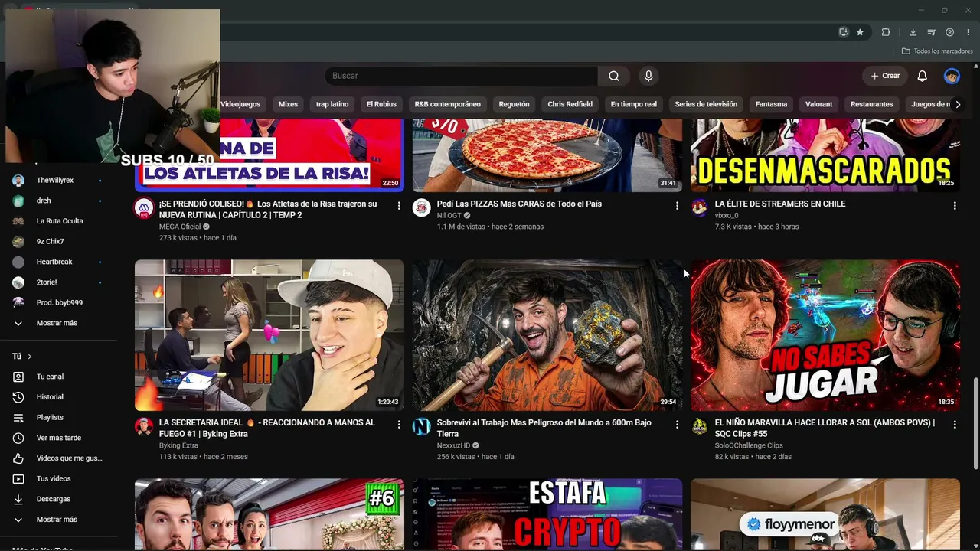Open the Chrome extensions puzzle icon

pos(886,32)
